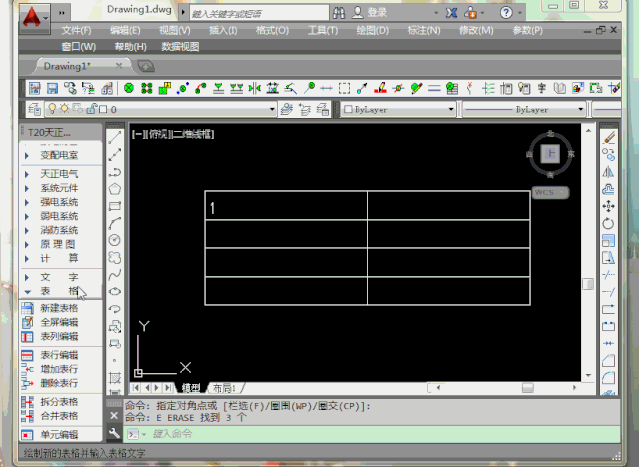Toggle the layer lock padlock icon
The image size is (639, 467).
point(91,109)
